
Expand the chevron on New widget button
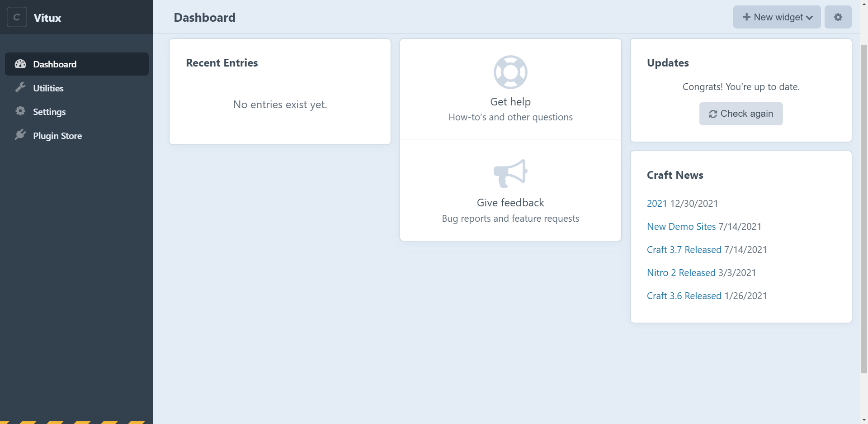pos(809,17)
